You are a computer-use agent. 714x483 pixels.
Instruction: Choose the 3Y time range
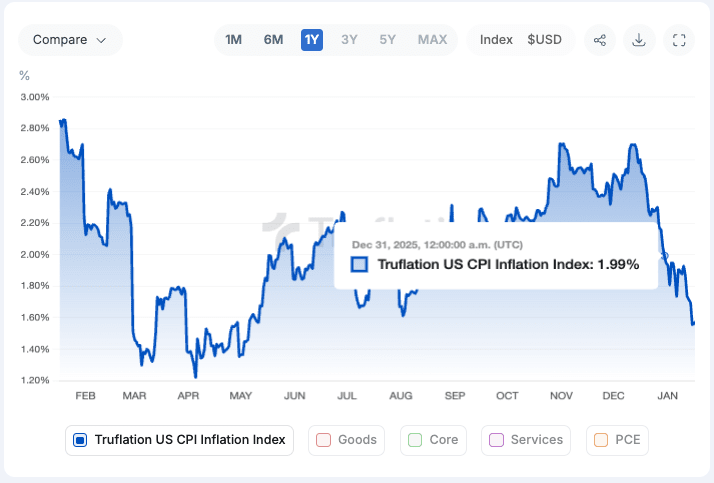coord(349,40)
